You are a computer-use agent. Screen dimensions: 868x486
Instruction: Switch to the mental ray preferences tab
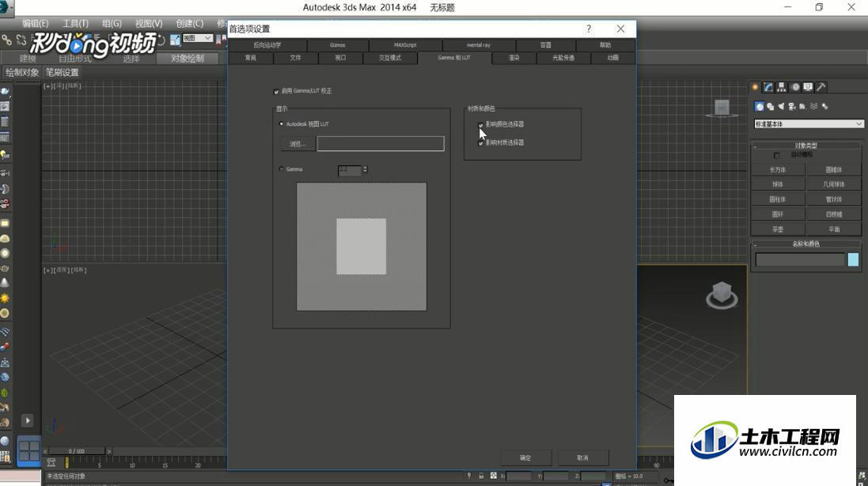[479, 45]
